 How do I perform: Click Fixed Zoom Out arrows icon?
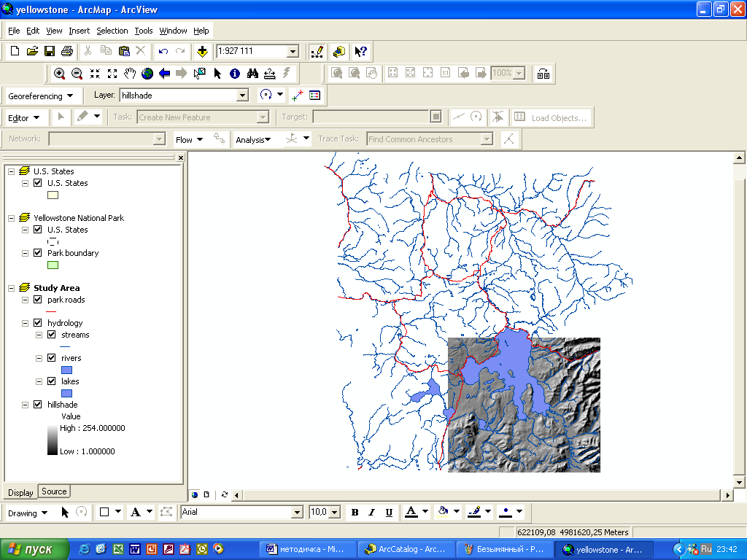112,74
